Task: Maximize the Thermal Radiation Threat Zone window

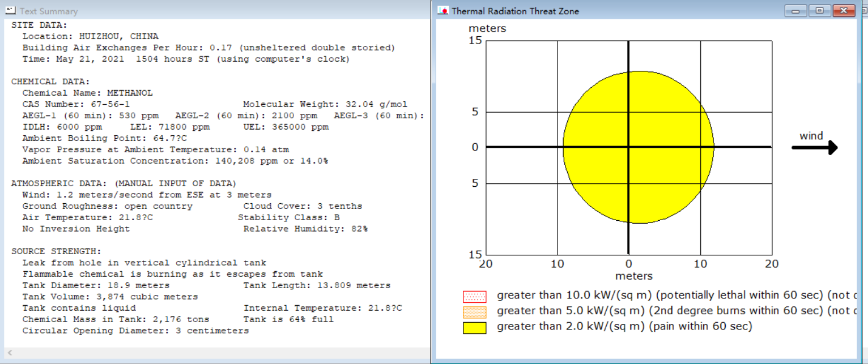Action: [819, 11]
